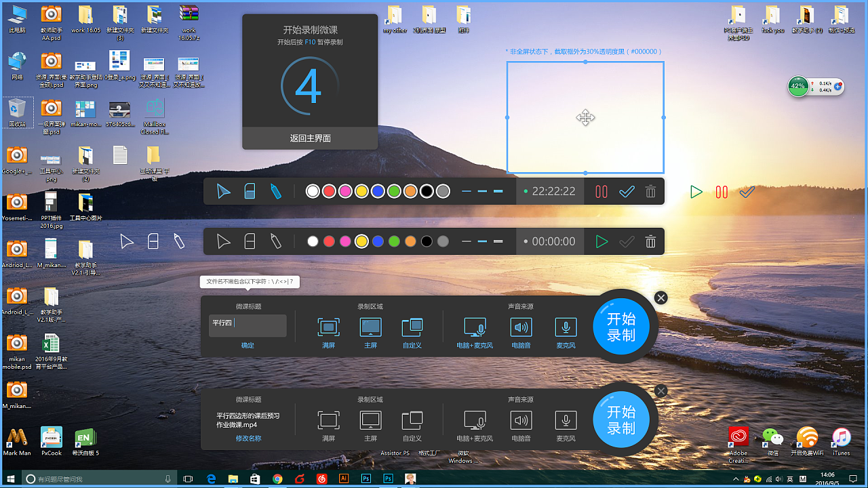
Task: Select 电脑音 in the panel with the title input
Action: [521, 333]
